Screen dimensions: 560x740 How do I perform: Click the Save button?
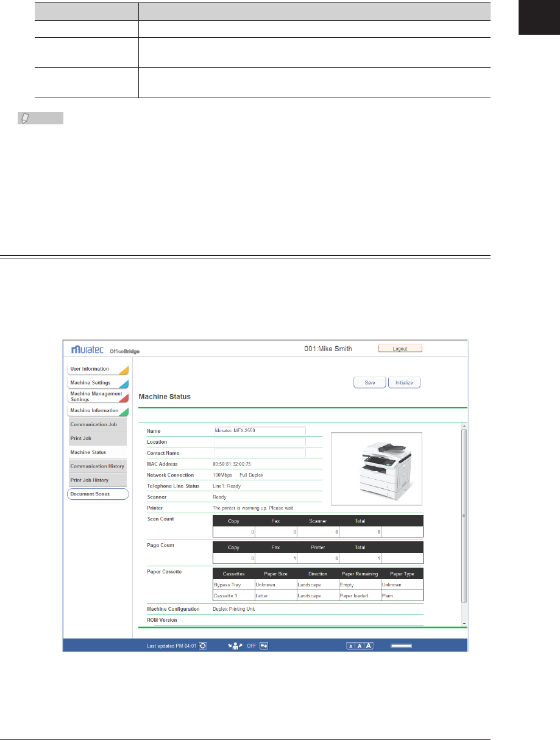coord(370,383)
